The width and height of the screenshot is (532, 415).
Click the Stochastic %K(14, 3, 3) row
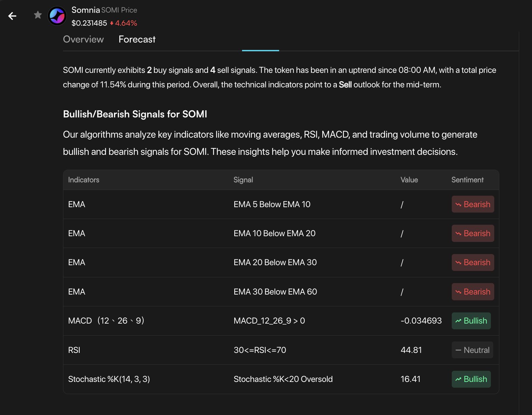109,379
